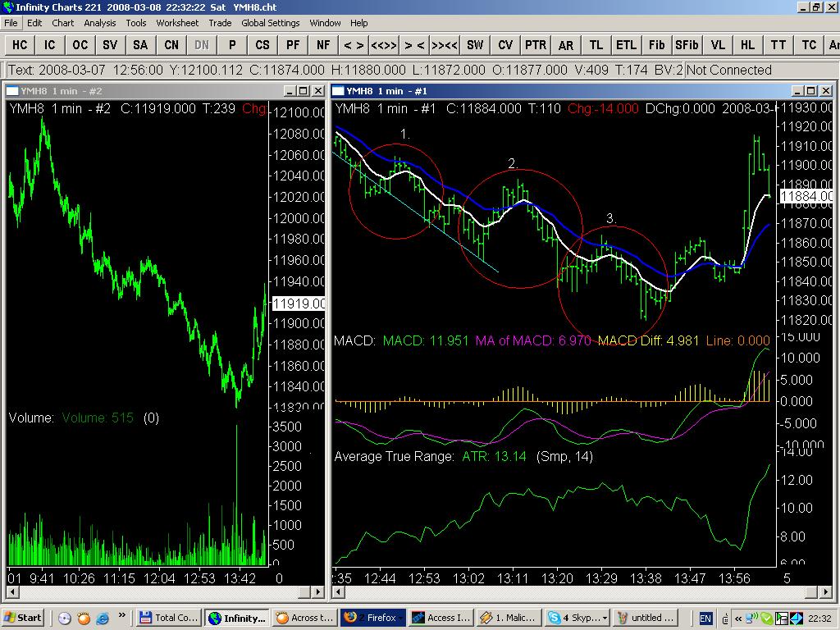
Task: Select the Fib tool button
Action: point(657,45)
